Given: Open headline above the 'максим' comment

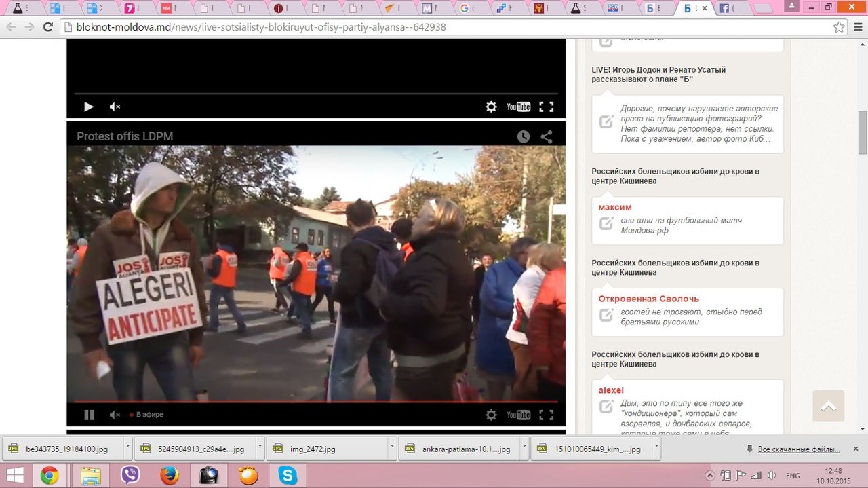Looking at the screenshot, I should pos(675,176).
